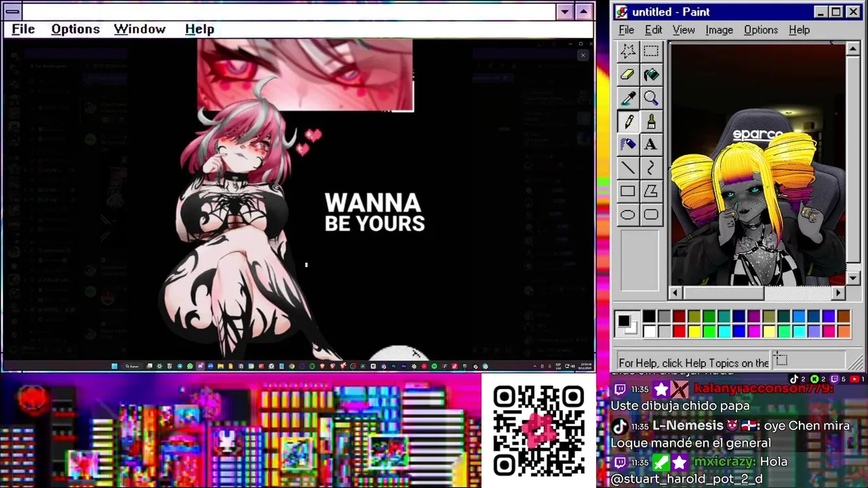Viewport: 868px width, 488px height.
Task: Choose the brown palette swatch
Action: click(x=843, y=317)
